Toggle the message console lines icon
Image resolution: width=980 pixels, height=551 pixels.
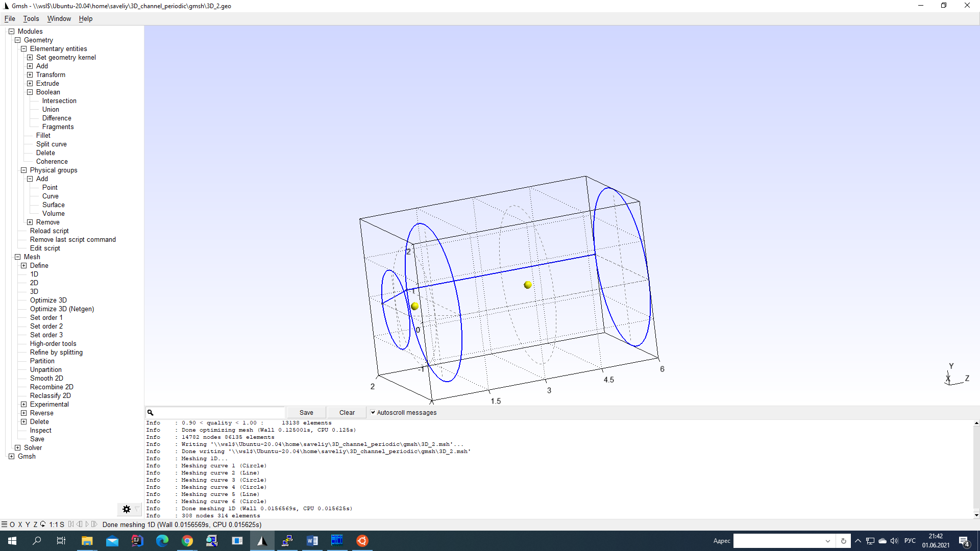coord(4,524)
